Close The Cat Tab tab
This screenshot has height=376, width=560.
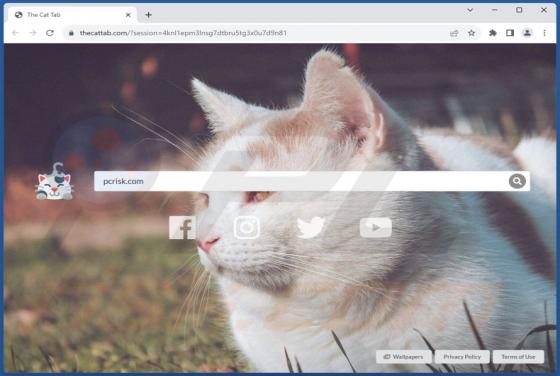click(128, 15)
